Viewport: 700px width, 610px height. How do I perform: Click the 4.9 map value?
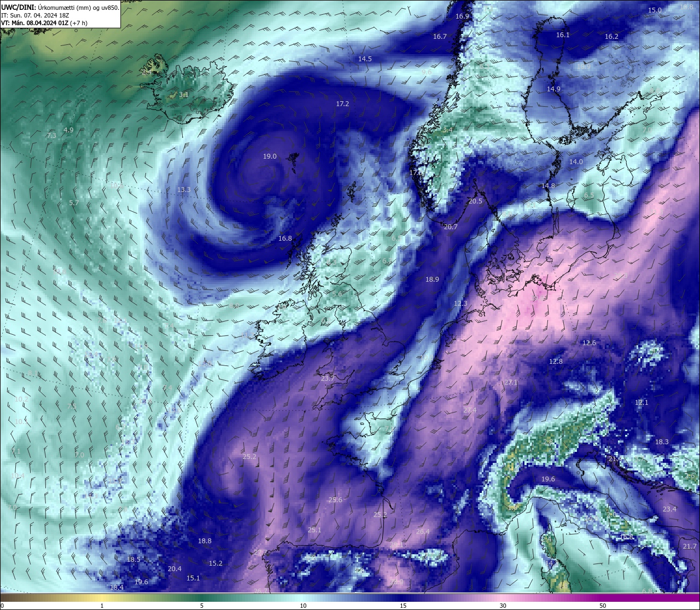point(68,130)
